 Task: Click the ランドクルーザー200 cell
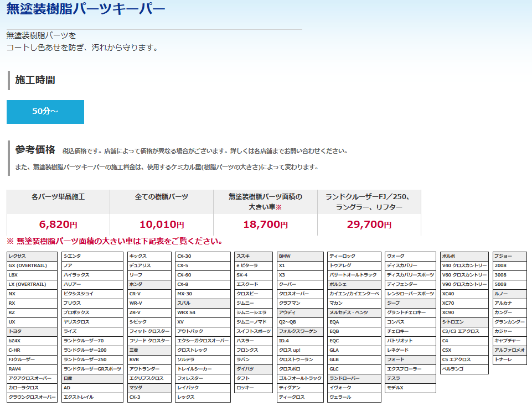click(92, 350)
